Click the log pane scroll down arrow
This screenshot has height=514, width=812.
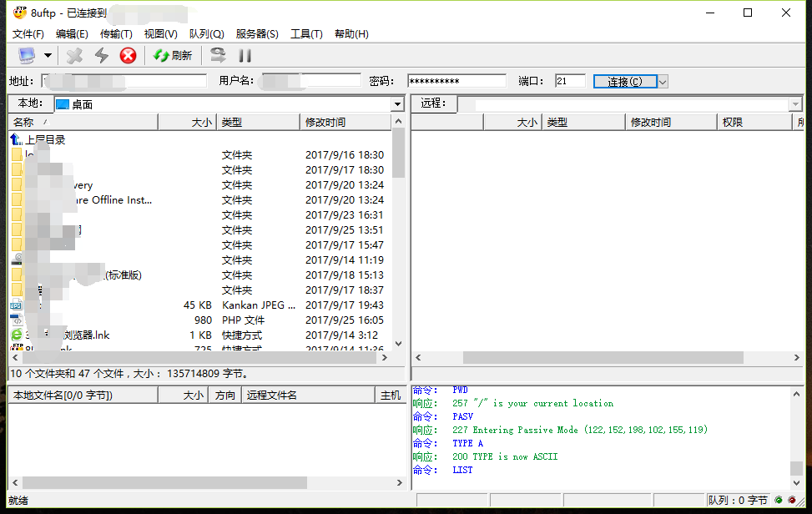(x=796, y=483)
